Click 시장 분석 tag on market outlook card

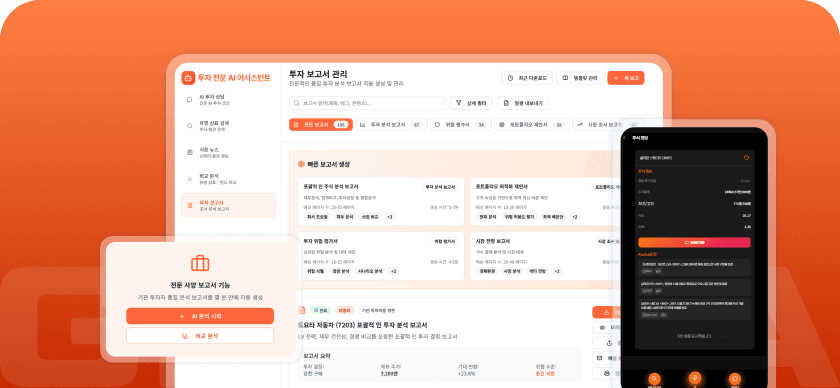[x=512, y=271]
